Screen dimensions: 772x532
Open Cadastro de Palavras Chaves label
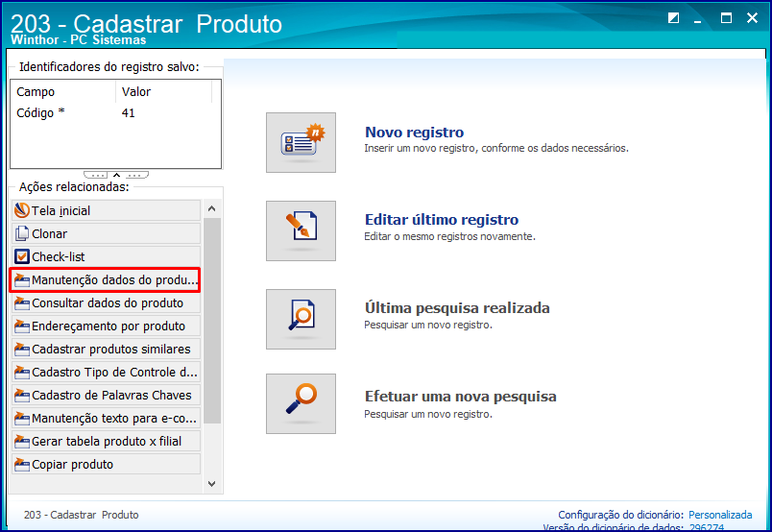pos(111,396)
